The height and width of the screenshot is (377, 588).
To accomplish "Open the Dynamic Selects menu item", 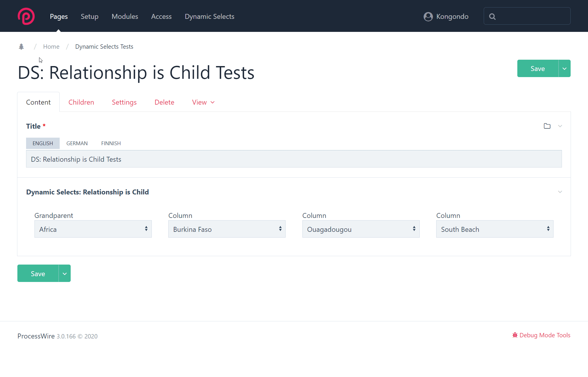I will (x=209, y=17).
